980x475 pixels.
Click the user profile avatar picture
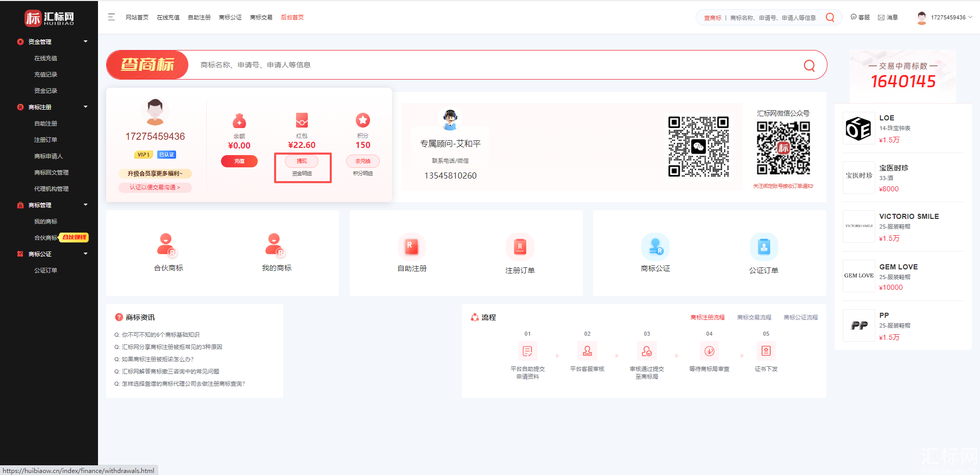click(155, 112)
